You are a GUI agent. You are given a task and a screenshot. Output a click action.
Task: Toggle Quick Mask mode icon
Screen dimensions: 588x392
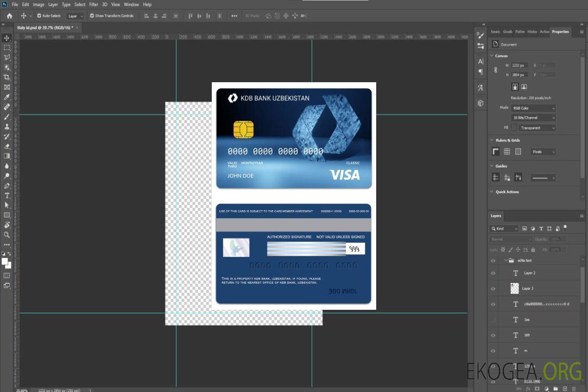click(x=7, y=275)
